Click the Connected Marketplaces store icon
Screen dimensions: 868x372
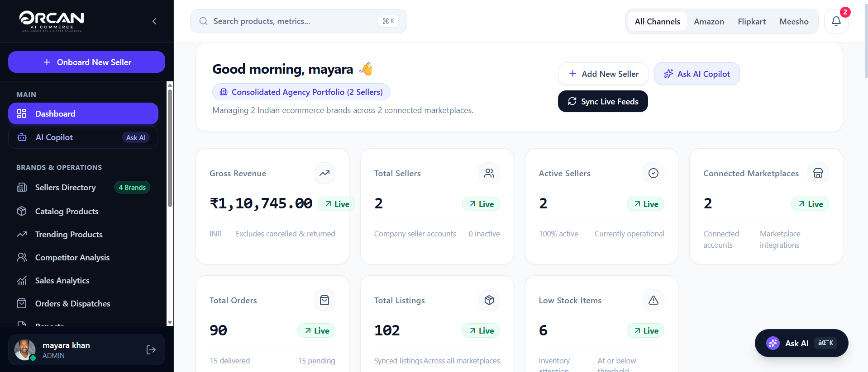coord(818,173)
